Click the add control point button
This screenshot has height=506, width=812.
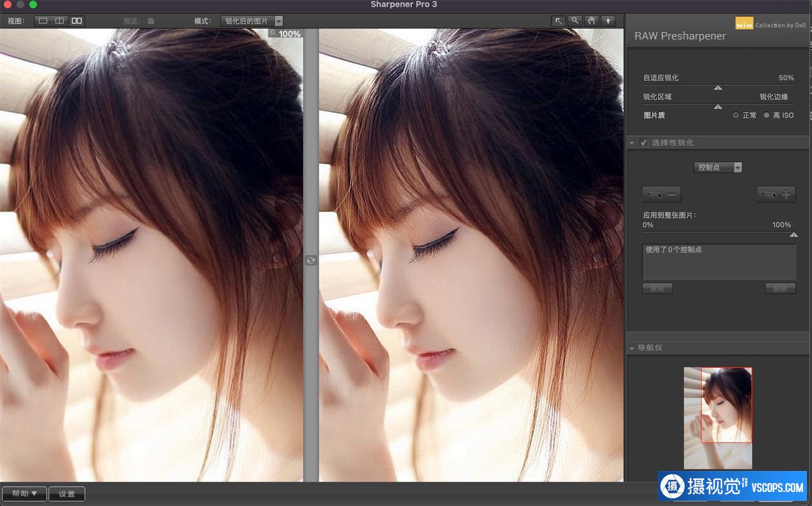pyautogui.click(x=776, y=195)
